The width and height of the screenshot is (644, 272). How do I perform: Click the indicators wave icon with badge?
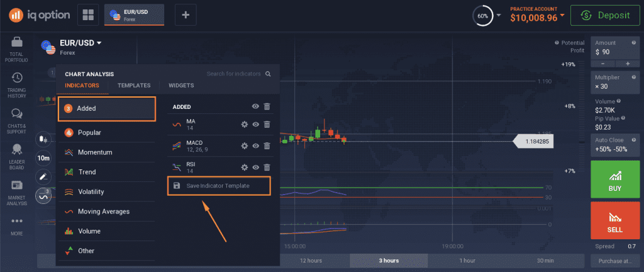pos(43,196)
